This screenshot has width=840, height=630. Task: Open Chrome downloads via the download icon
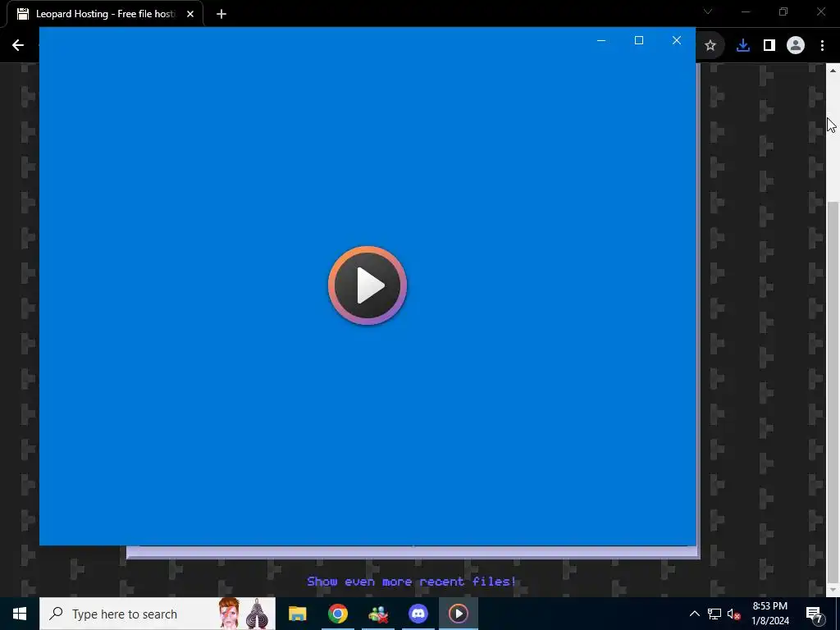tap(742, 46)
